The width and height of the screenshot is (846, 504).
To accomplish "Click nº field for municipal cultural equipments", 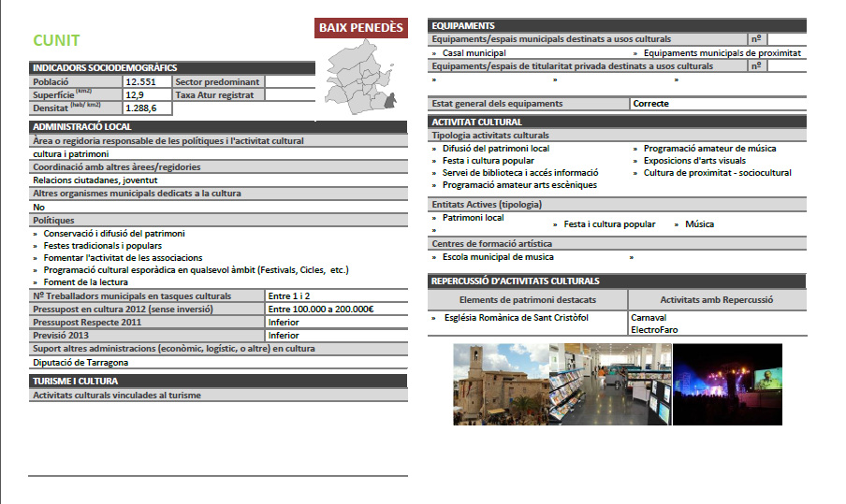I will pos(787,39).
